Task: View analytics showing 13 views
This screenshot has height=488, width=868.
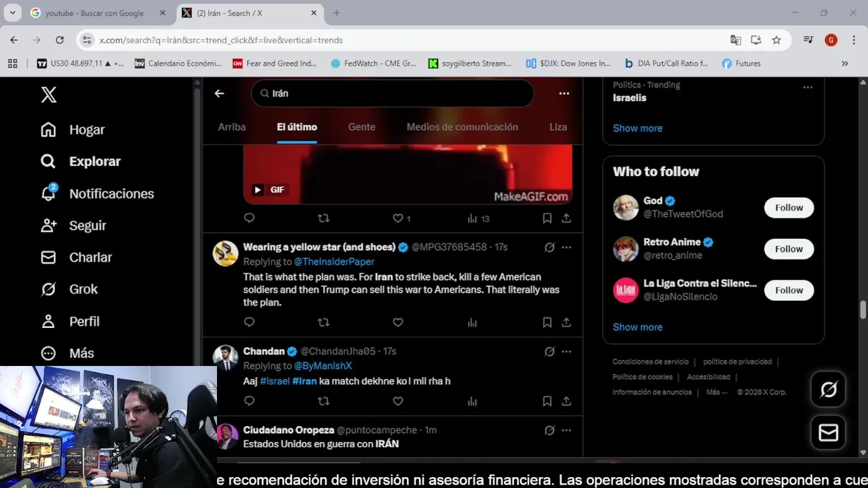Action: tap(478, 218)
